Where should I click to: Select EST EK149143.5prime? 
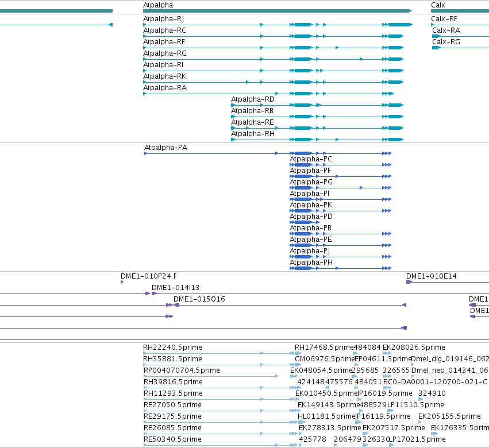pyautogui.click(x=329, y=405)
